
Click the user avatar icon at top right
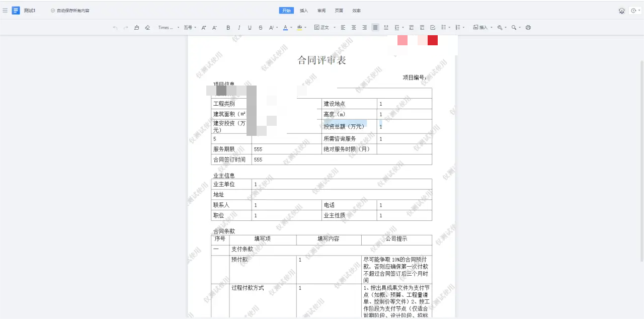[622, 11]
